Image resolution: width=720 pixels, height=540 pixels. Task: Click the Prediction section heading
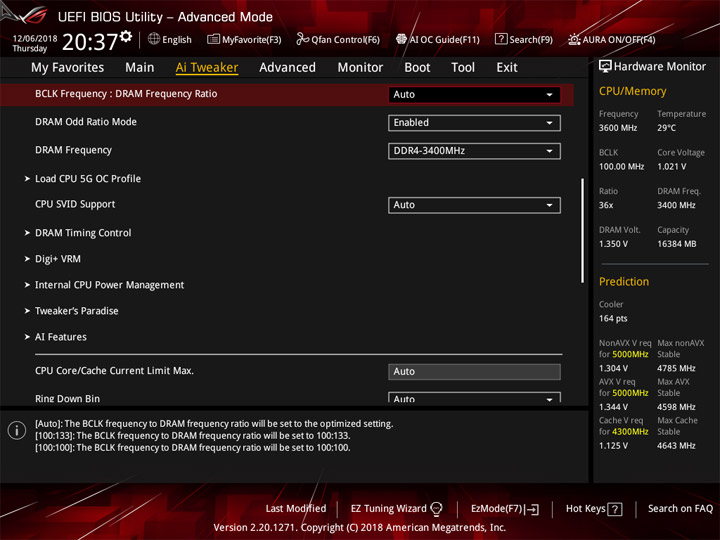624,281
